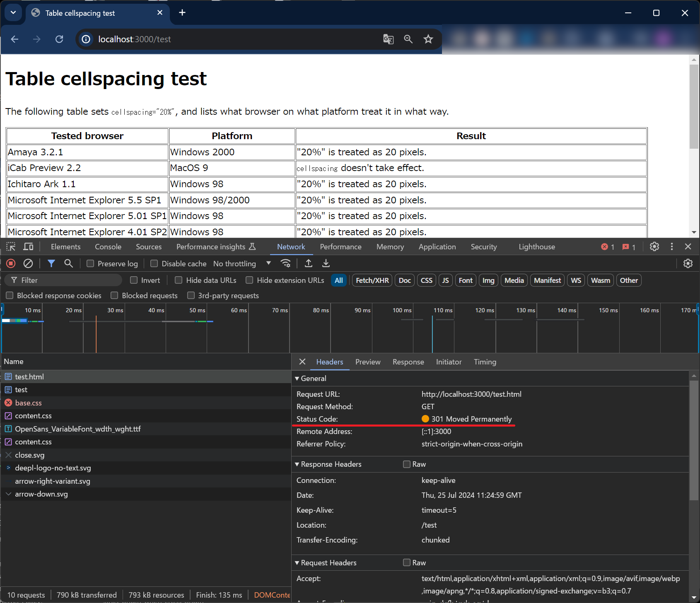Select the base.css failed request
This screenshot has width=700, height=603.
[28, 403]
